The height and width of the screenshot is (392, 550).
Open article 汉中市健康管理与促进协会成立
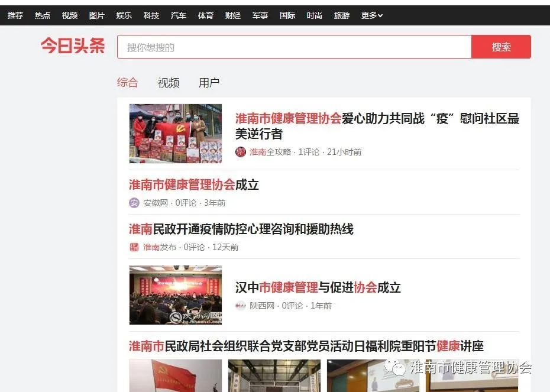tap(318, 287)
